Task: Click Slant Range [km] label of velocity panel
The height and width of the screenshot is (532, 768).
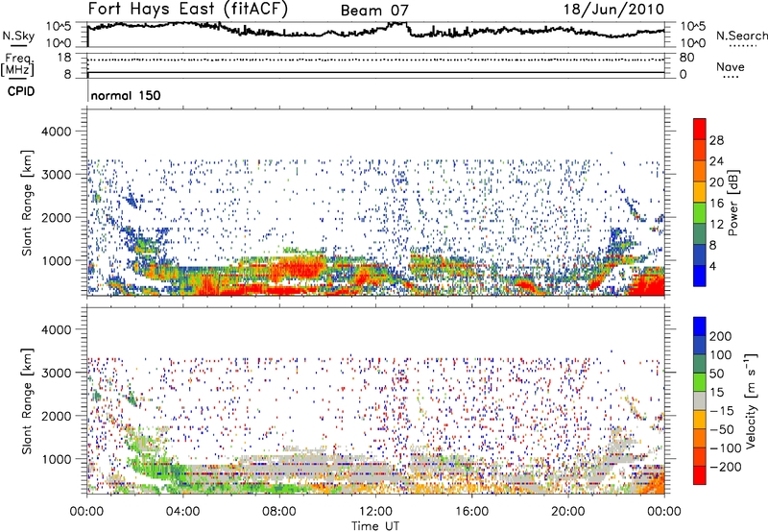Action: [27, 401]
